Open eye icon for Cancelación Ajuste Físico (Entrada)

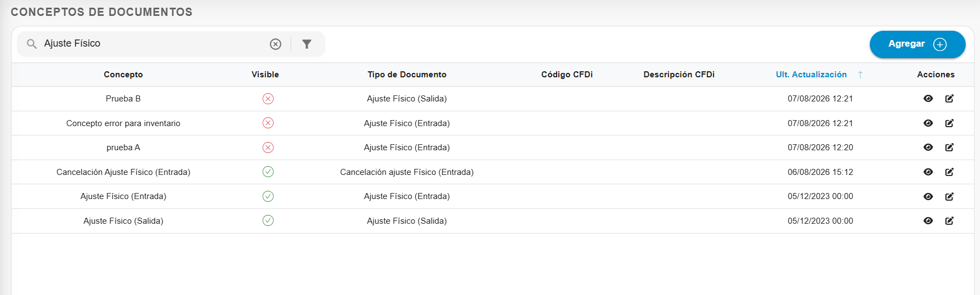[928, 172]
